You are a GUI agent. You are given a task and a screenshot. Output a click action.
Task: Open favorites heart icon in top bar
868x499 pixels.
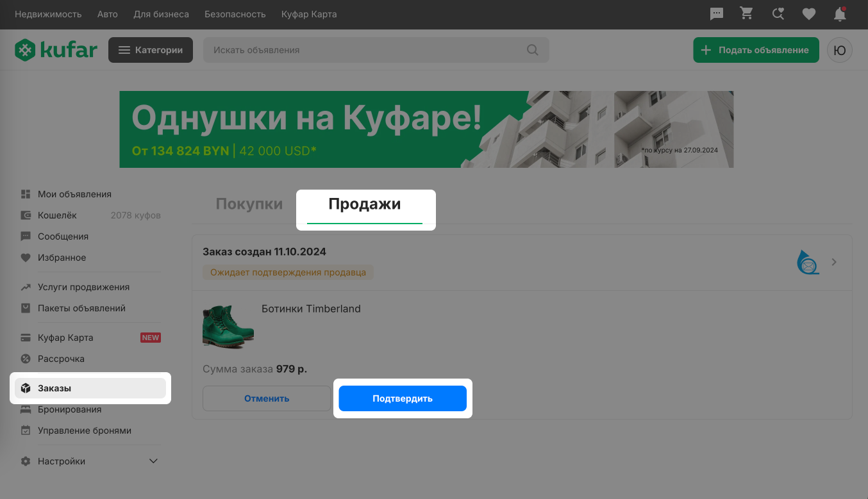point(809,13)
